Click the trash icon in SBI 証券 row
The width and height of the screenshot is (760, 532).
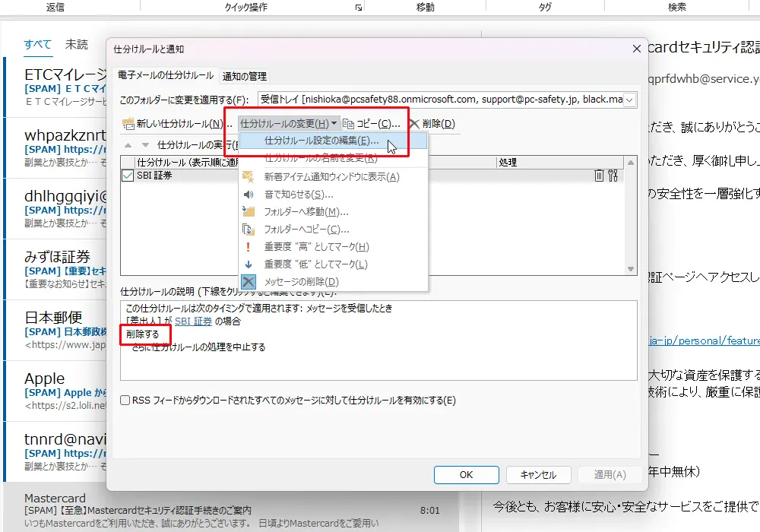pyautogui.click(x=599, y=176)
